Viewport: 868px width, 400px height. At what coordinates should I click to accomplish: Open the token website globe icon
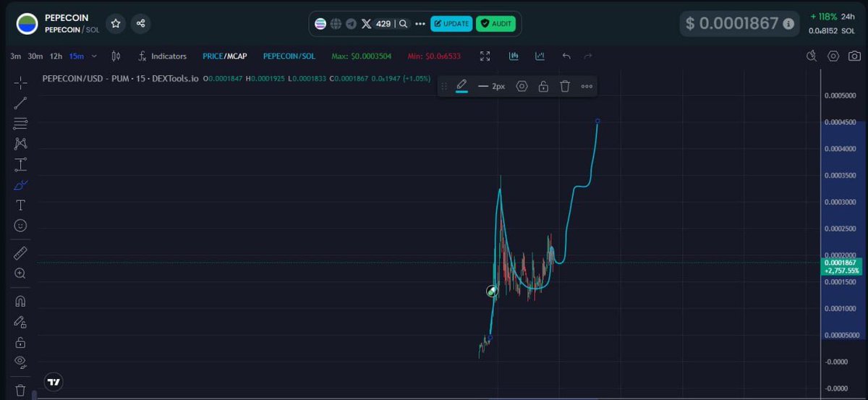tap(336, 24)
